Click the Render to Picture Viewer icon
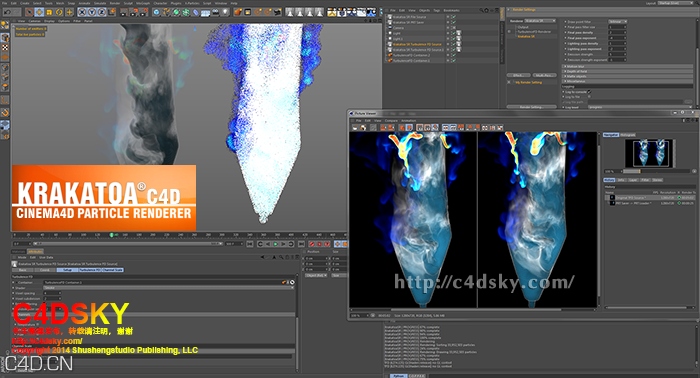Image resolution: width=700 pixels, height=378 pixels. (134, 12)
